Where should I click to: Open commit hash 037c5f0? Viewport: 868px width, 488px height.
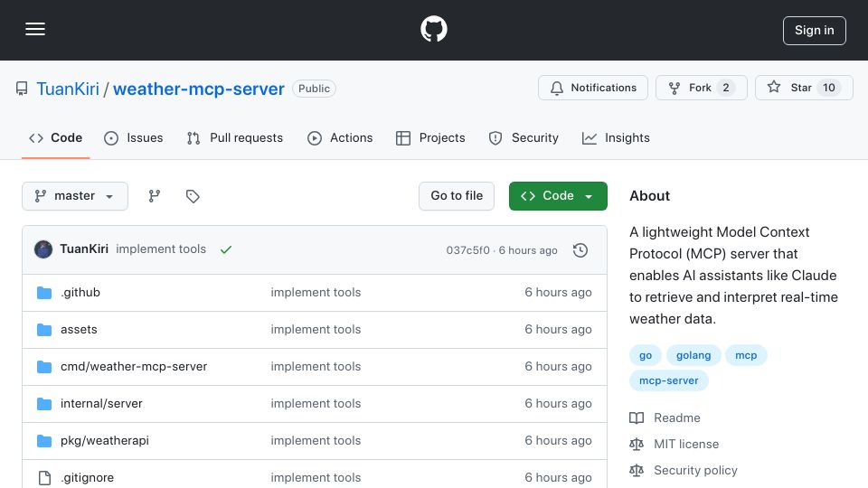(467, 250)
